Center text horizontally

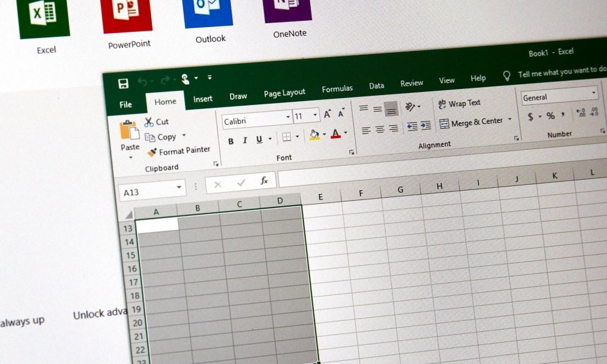click(x=380, y=130)
